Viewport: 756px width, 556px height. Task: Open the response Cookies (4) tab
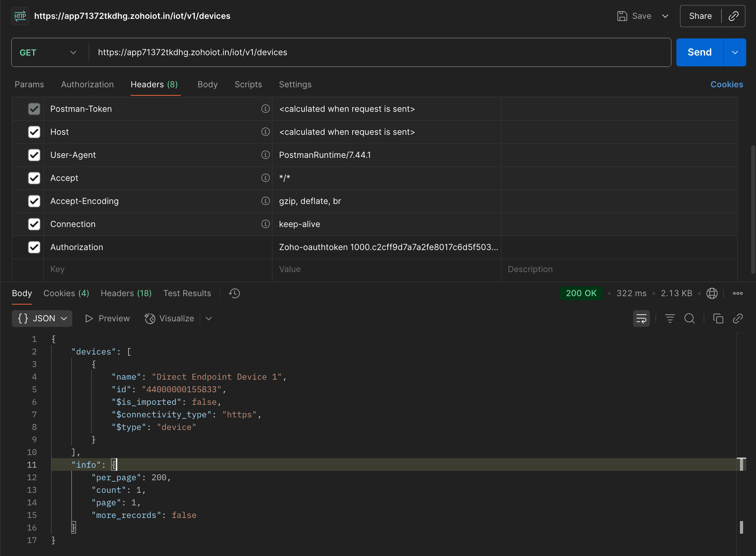point(66,293)
